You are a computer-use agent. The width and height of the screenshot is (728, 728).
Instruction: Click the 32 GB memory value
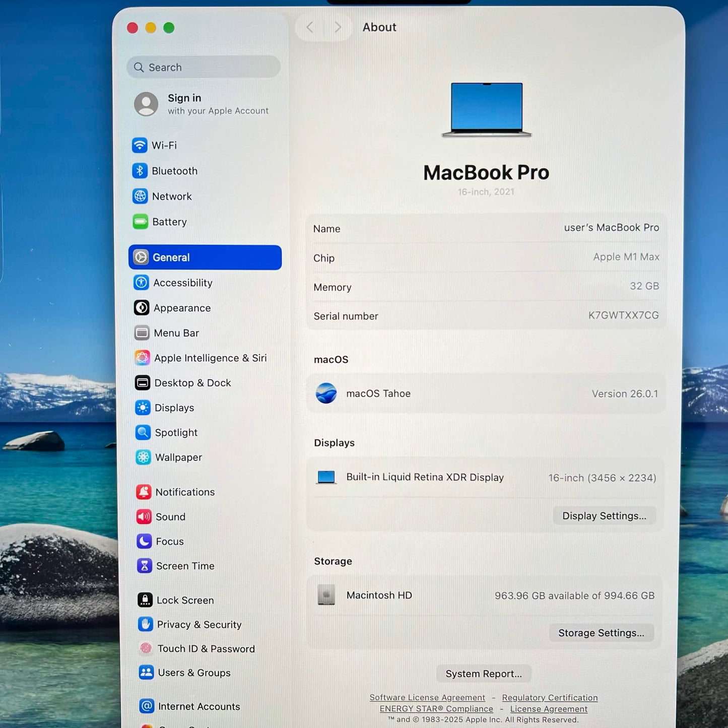(x=644, y=286)
